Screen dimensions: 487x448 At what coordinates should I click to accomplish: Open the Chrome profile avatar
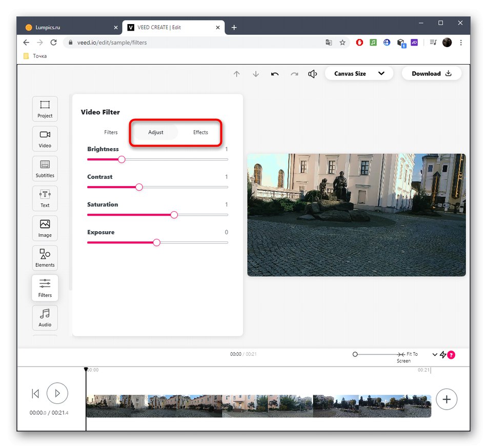(x=447, y=43)
